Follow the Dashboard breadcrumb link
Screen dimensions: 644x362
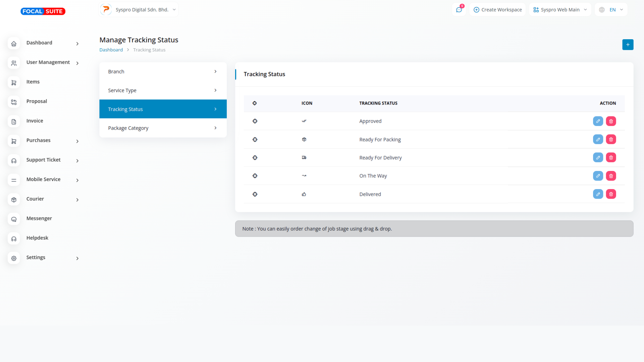(111, 50)
